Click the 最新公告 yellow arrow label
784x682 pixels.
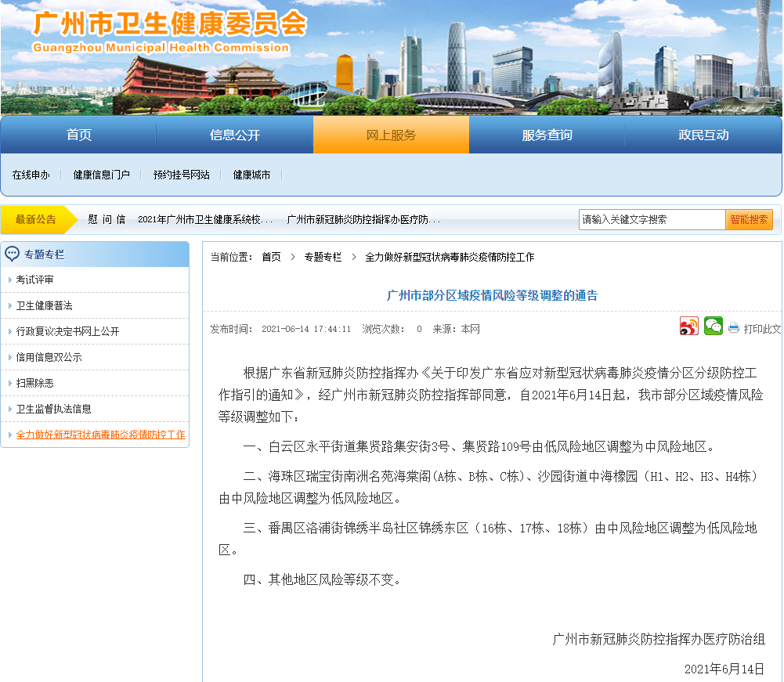pos(37,220)
